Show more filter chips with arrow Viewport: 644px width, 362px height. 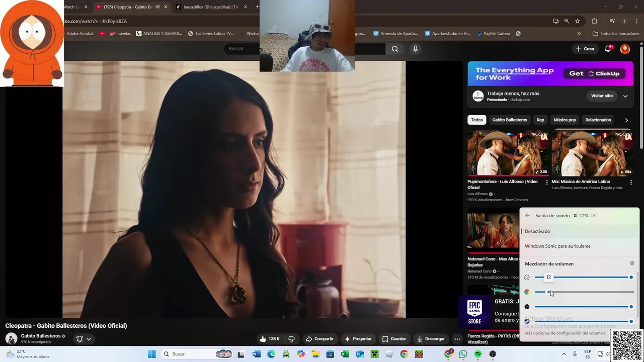tap(626, 120)
